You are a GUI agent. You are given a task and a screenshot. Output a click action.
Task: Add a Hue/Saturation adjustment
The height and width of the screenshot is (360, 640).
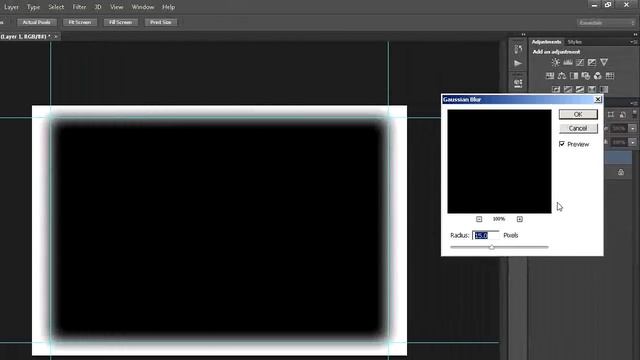[x=550, y=76]
